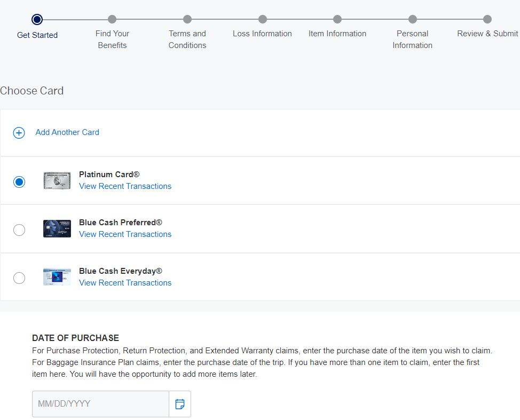The width and height of the screenshot is (520, 420).
Task: Click the Terms and Conditions step circle
Action: pyautogui.click(x=187, y=19)
